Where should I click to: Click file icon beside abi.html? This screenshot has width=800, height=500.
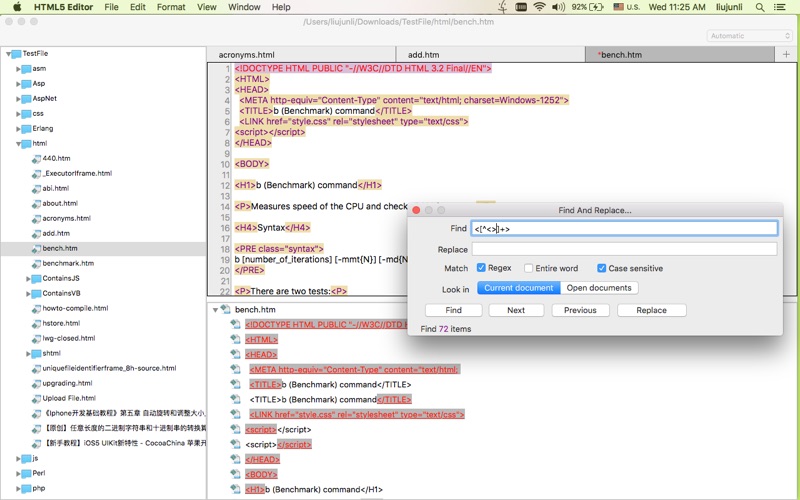point(36,189)
